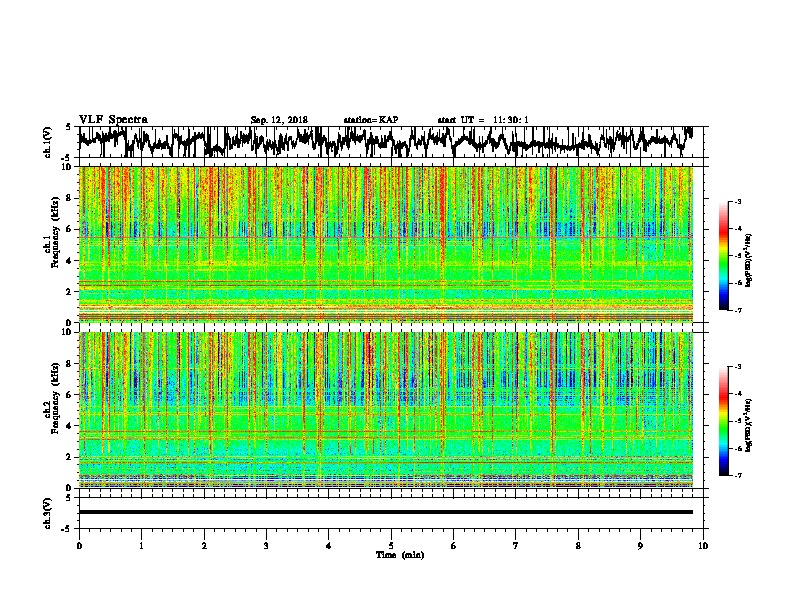792x612 pixels.
Task: Click the ch.2 color bar "log(PSD)" unit label
Action: [749, 426]
